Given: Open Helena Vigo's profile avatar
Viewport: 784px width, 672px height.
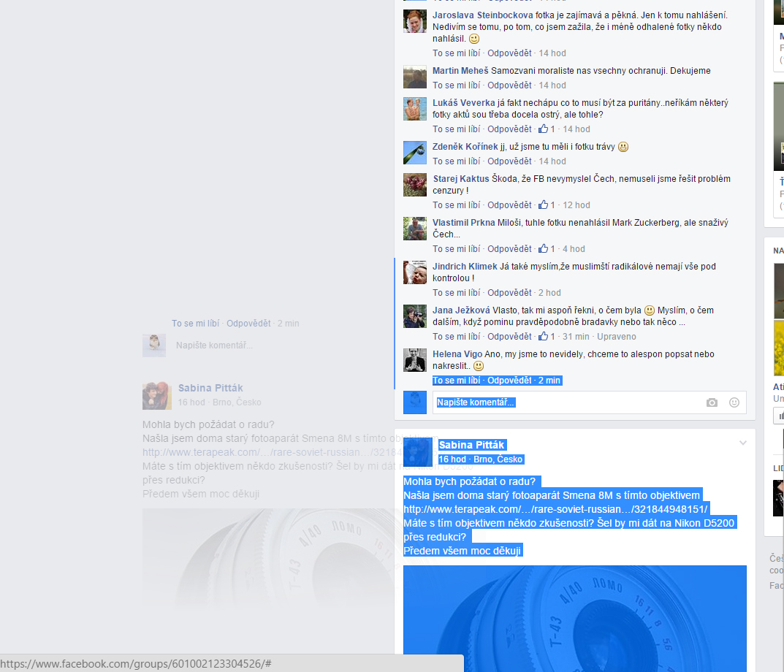Looking at the screenshot, I should pos(415,361).
